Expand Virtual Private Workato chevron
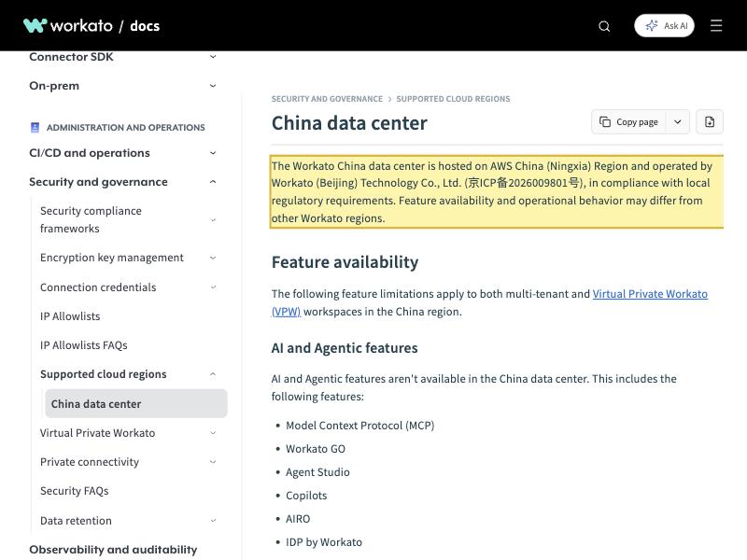Image resolution: width=747 pixels, height=560 pixels. coord(213,433)
